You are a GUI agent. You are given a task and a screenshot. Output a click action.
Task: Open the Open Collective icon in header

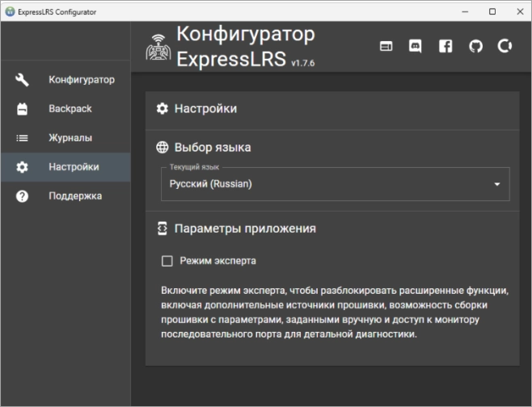click(505, 46)
